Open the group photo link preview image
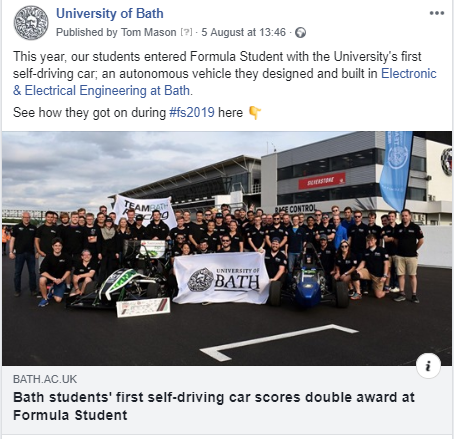This screenshot has height=439, width=454. pyautogui.click(x=227, y=248)
